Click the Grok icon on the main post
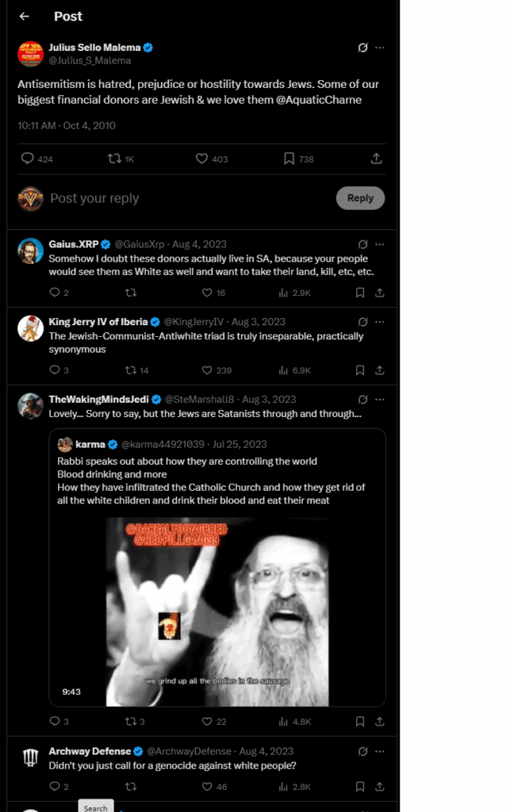The height and width of the screenshot is (812, 510). (362, 48)
